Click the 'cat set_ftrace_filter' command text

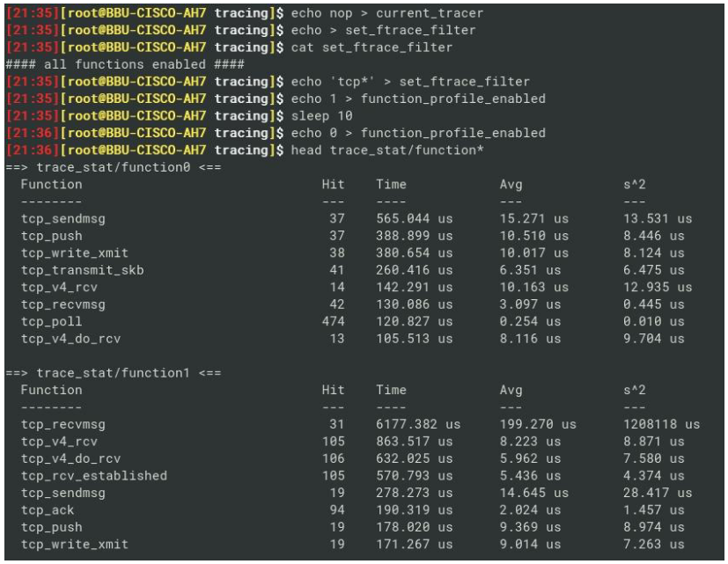(372, 48)
